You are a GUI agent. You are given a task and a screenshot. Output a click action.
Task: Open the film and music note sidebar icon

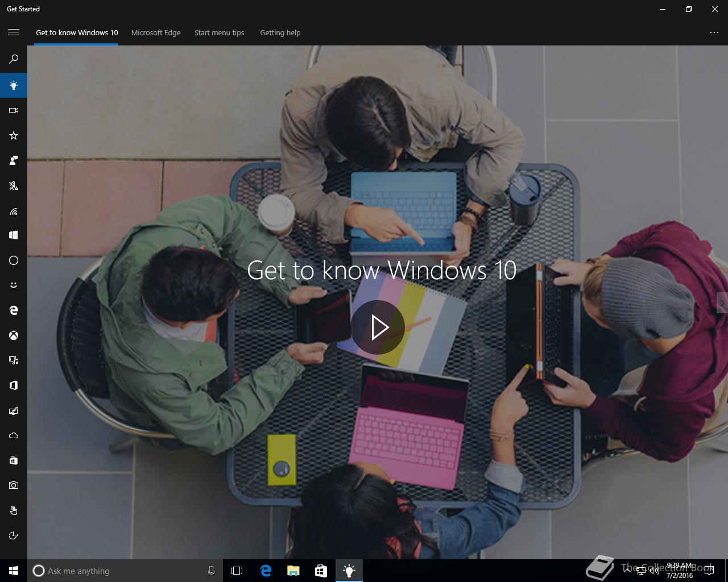14,360
